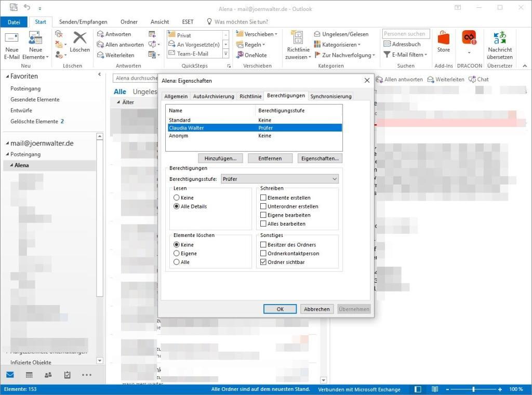Uncheck the Ordner sichtbar checkbox

(x=263, y=262)
